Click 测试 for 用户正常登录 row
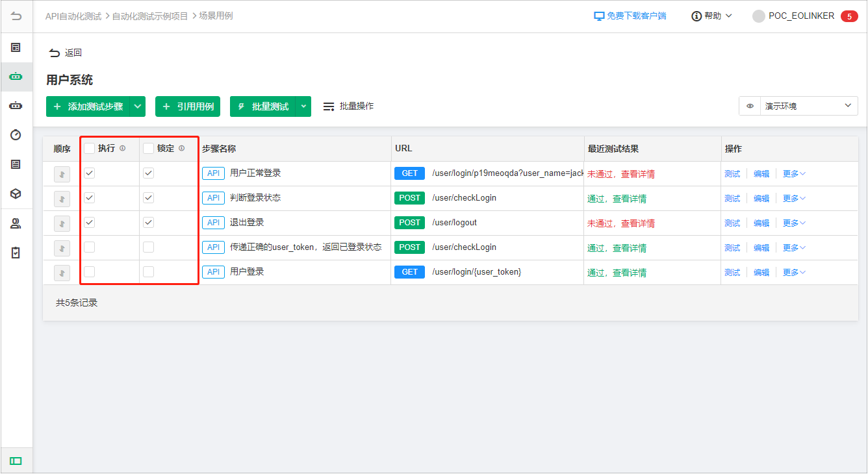The image size is (868, 474). click(x=732, y=174)
